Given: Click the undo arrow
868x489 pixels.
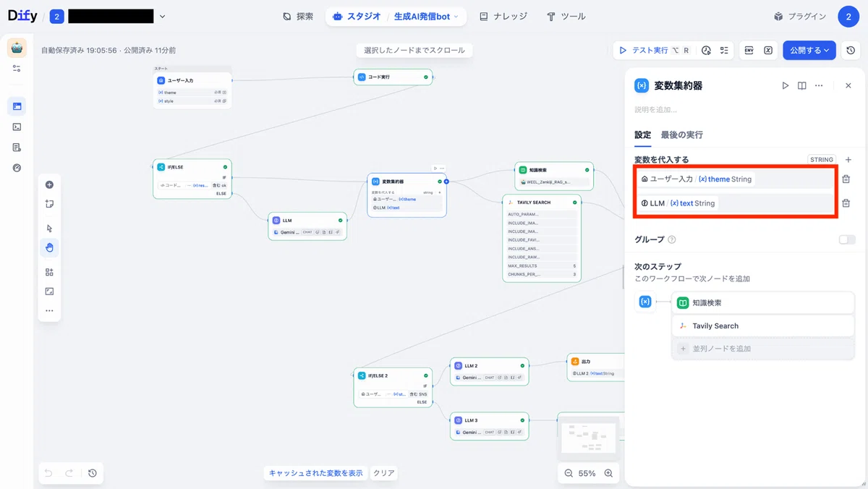Looking at the screenshot, I should (x=48, y=473).
